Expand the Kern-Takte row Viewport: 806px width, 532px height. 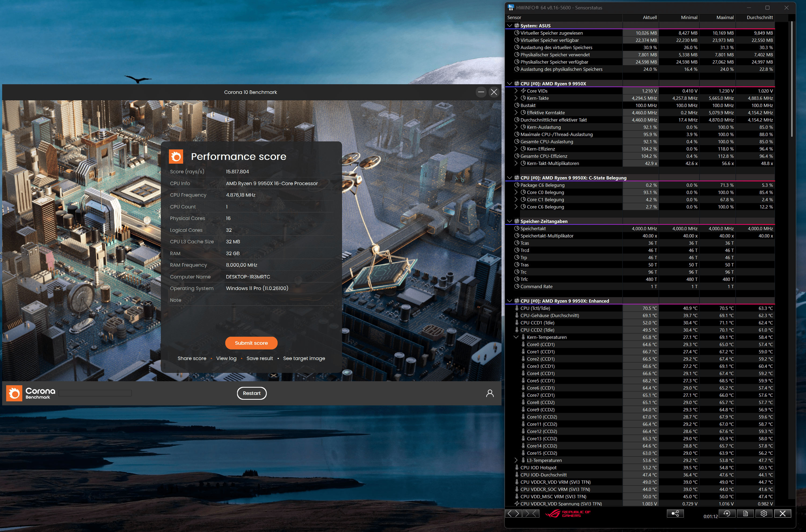[516, 98]
